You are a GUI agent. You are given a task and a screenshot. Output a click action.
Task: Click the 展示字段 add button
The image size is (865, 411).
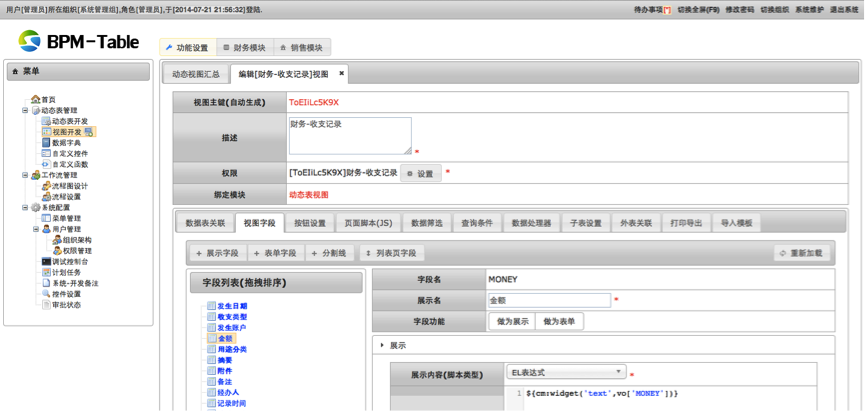pyautogui.click(x=217, y=253)
